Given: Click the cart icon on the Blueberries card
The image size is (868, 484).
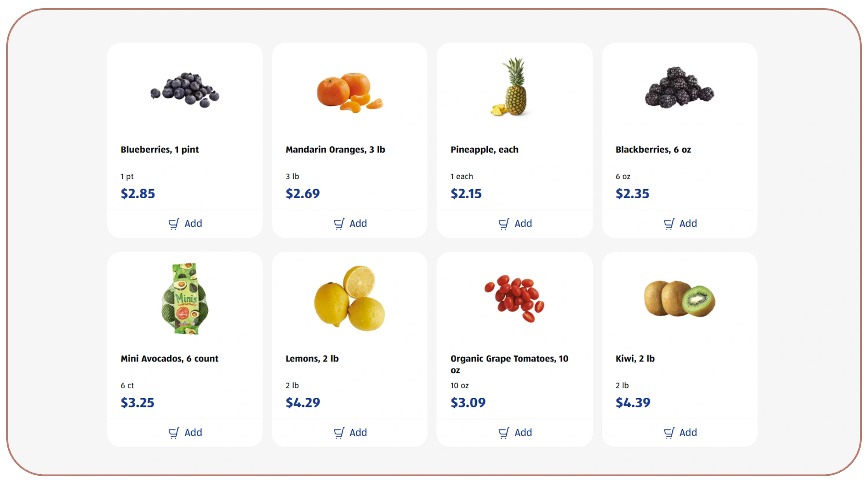Looking at the screenshot, I should pos(175,223).
